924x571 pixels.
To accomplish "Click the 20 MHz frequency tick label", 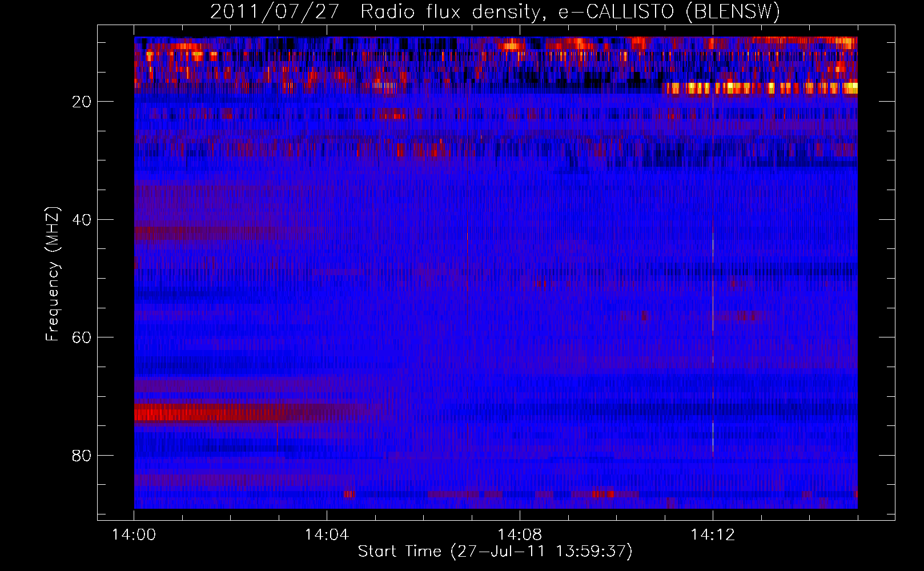I will coord(82,102).
